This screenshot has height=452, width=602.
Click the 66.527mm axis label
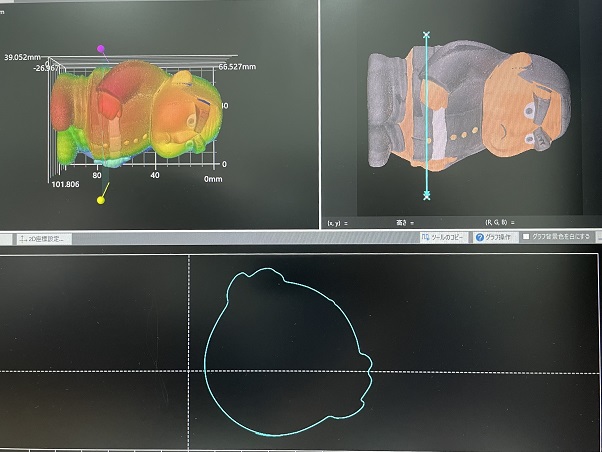pyautogui.click(x=237, y=67)
